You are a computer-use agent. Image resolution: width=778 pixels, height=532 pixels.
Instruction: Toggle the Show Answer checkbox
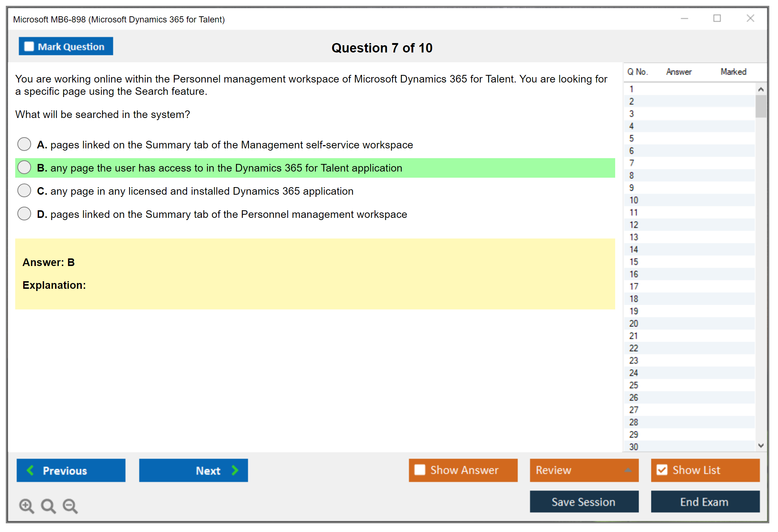[420, 470]
